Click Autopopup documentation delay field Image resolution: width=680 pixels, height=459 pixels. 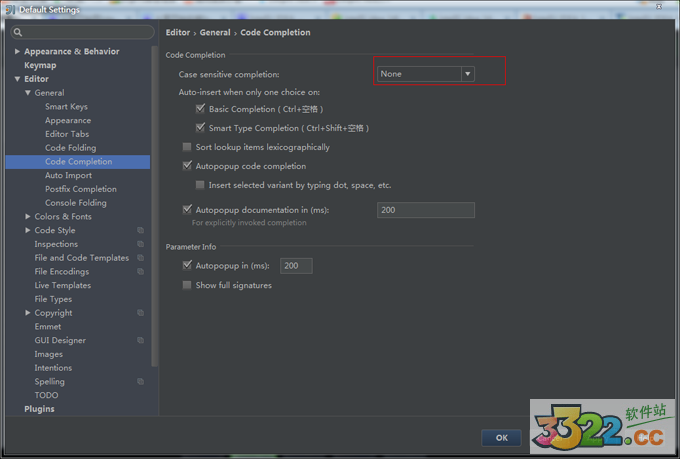click(426, 210)
